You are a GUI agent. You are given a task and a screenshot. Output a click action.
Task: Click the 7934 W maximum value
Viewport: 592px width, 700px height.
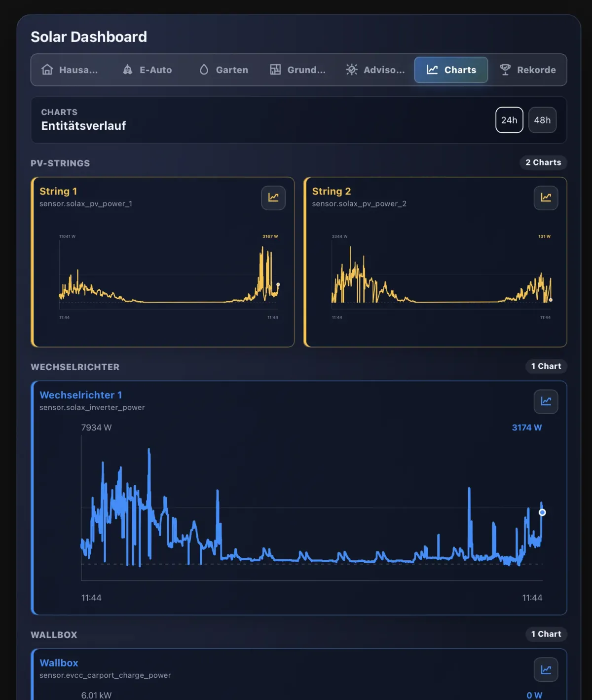pyautogui.click(x=96, y=428)
